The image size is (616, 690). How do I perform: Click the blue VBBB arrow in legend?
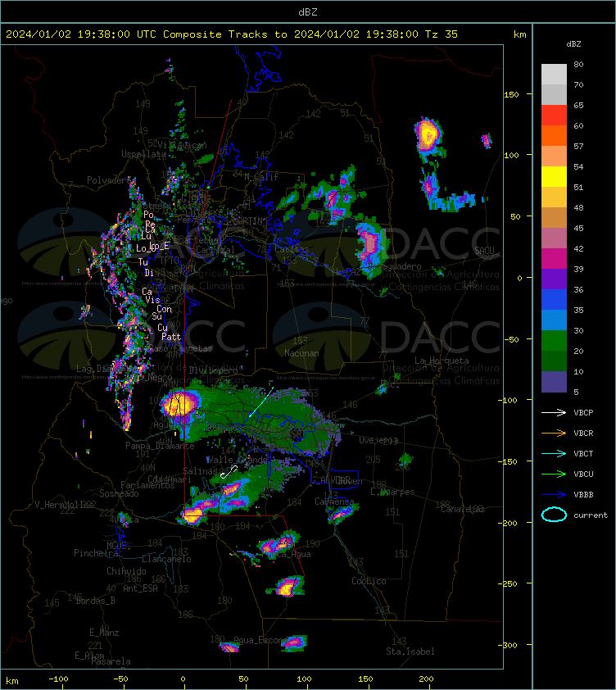tap(554, 495)
